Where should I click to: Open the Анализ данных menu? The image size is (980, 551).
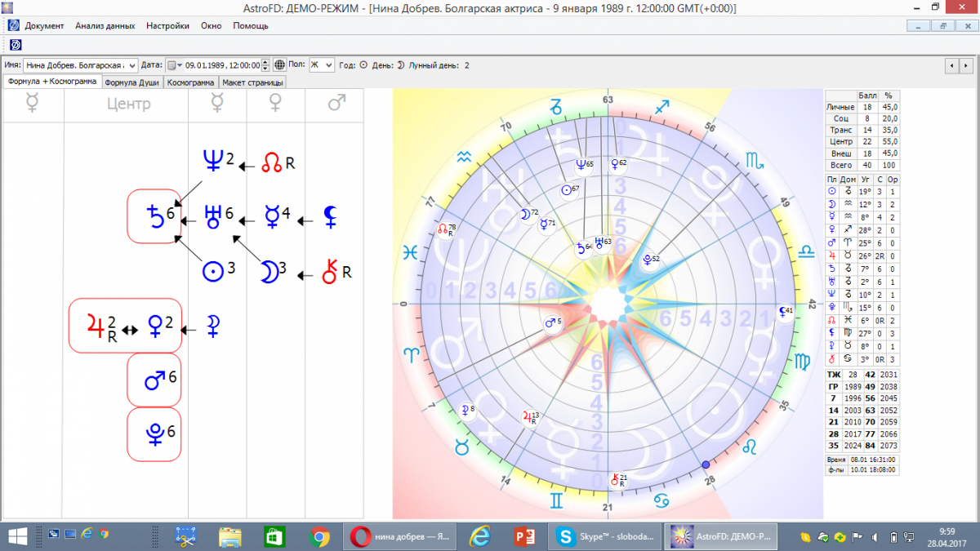click(x=105, y=26)
